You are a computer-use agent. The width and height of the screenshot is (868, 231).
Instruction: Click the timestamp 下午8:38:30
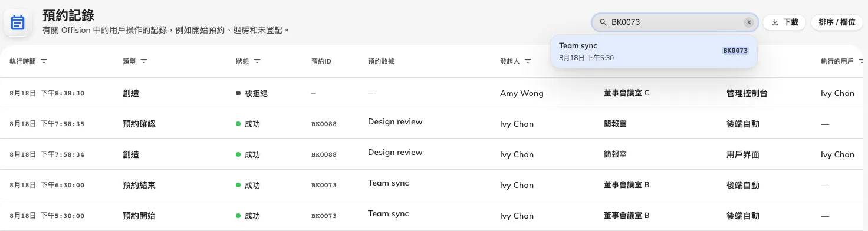tap(47, 93)
